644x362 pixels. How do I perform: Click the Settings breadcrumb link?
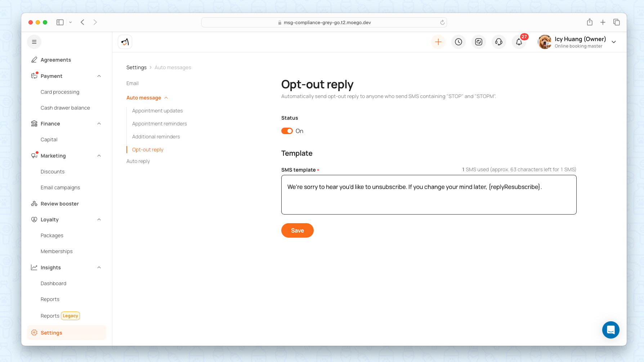(136, 67)
